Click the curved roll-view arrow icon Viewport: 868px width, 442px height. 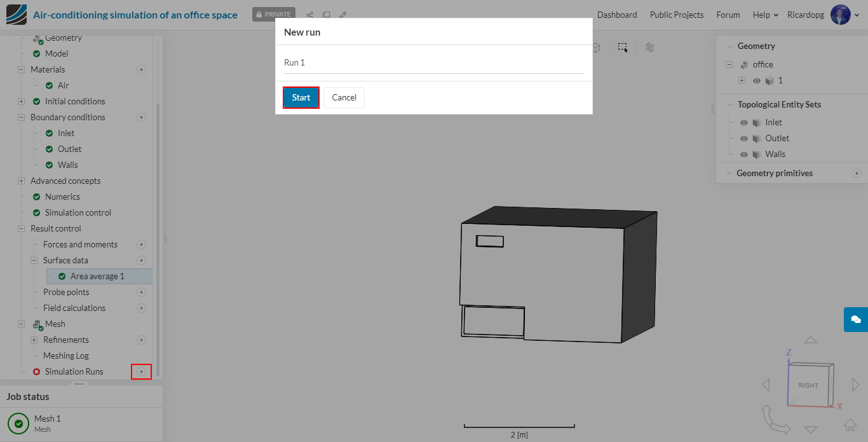point(775,420)
